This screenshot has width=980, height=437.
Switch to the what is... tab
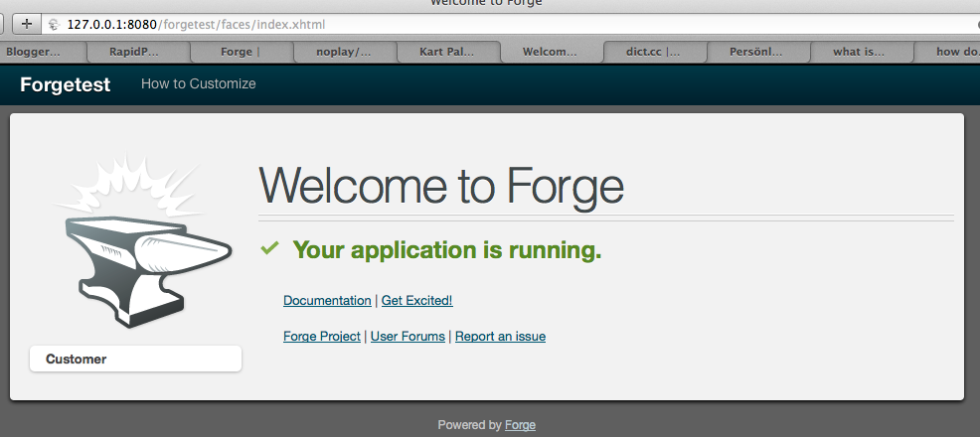(862, 53)
